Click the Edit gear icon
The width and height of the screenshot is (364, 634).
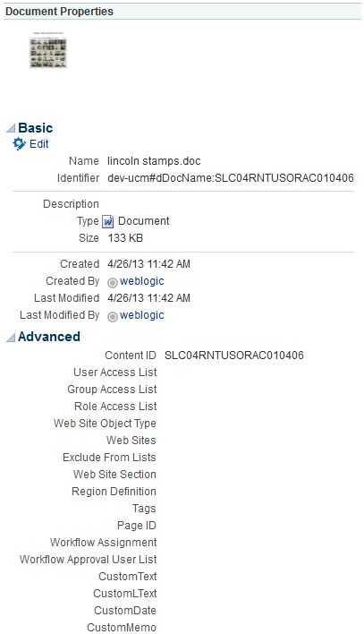click(x=19, y=144)
